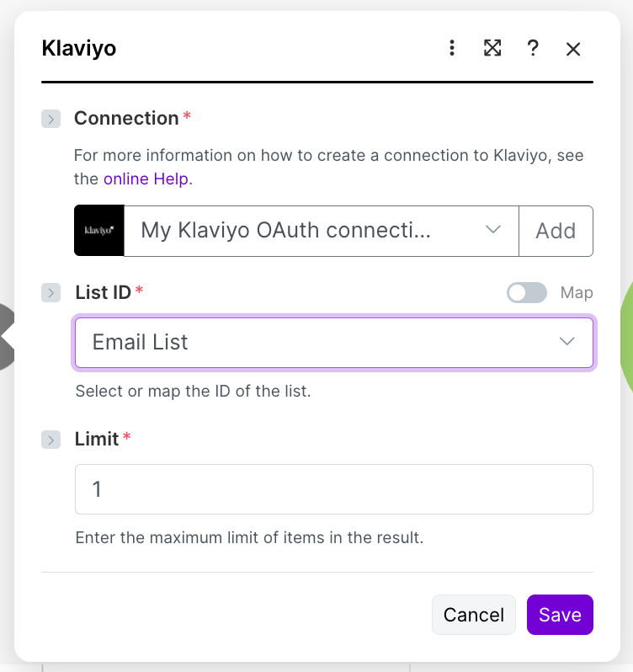Expand the Limit field details
Image resolution: width=633 pixels, height=672 pixels.
tap(51, 440)
